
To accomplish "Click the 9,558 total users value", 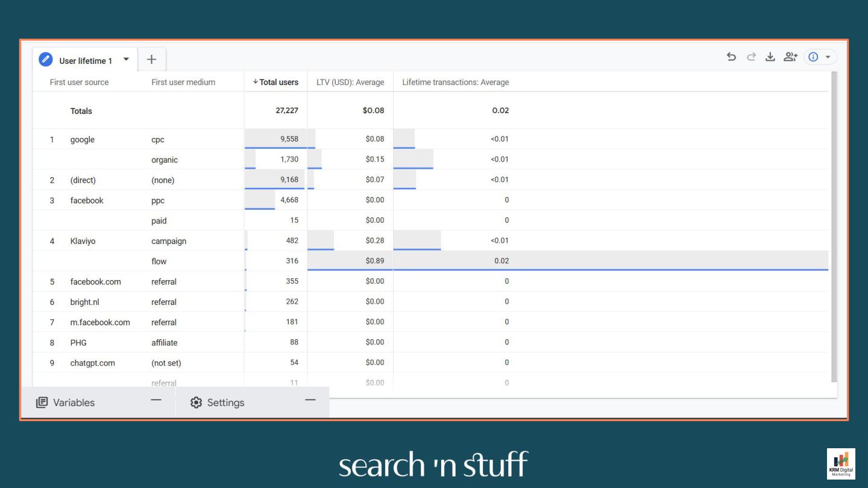I will (289, 139).
